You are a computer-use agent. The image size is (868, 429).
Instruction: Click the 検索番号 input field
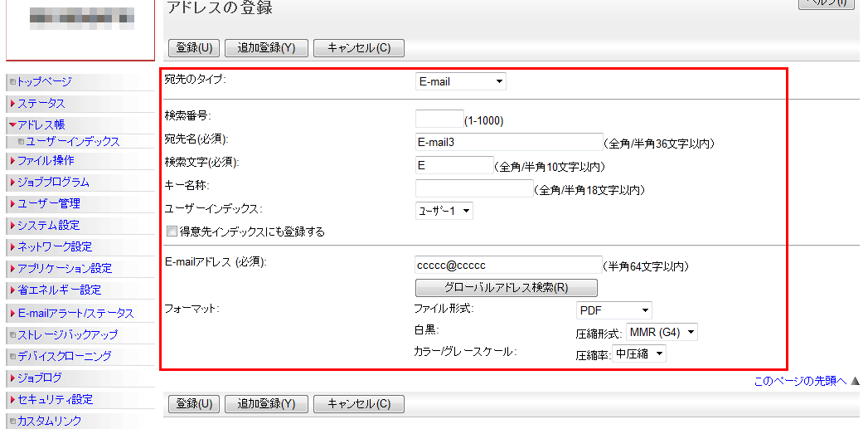click(439, 119)
